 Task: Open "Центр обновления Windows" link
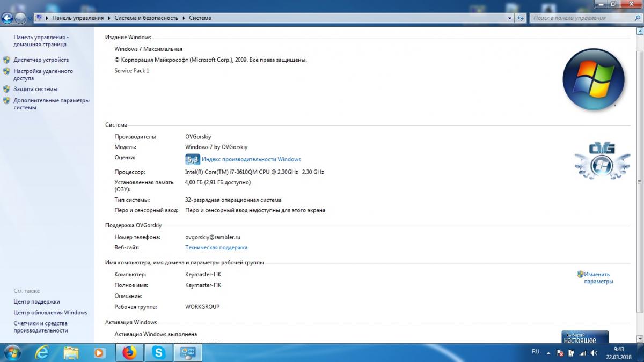click(x=50, y=312)
